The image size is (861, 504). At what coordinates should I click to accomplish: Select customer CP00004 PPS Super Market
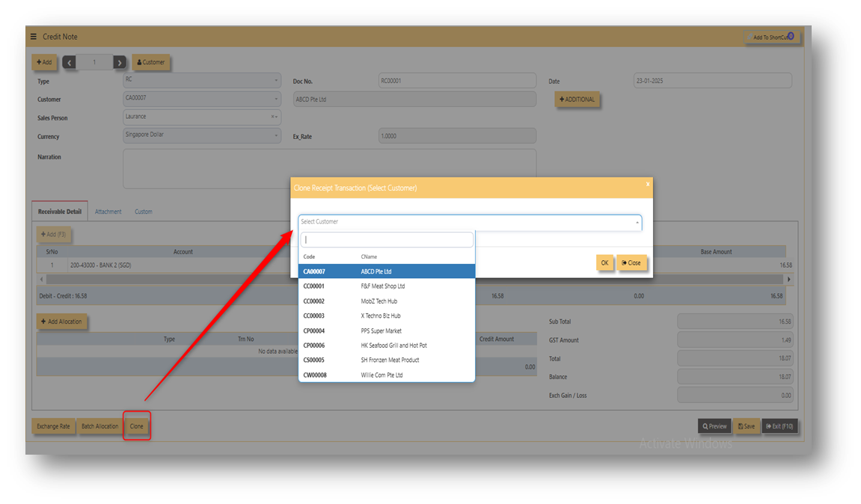coord(387,331)
